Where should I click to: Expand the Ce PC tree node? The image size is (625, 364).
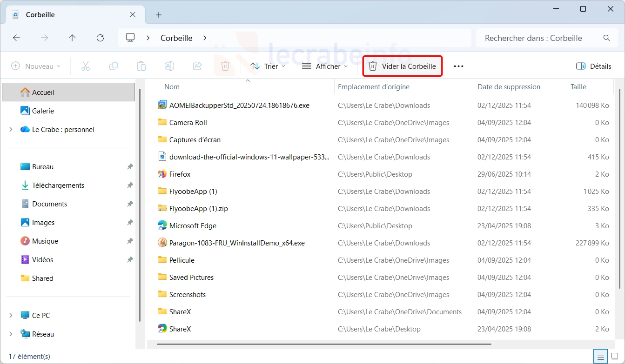11,316
